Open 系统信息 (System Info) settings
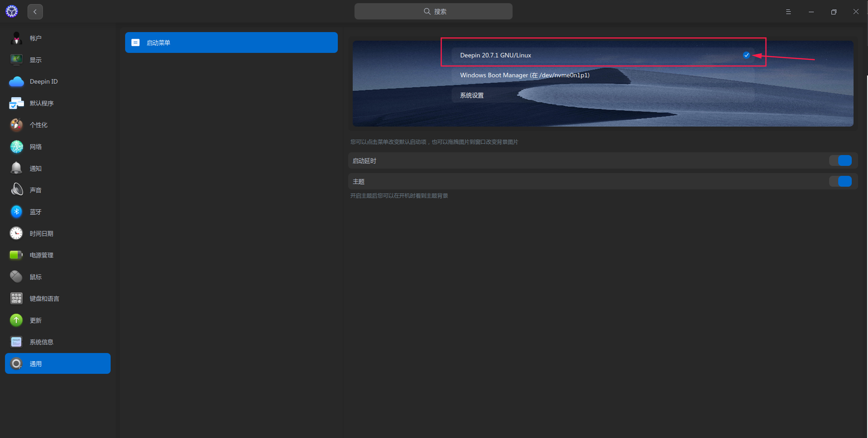The width and height of the screenshot is (868, 438). [x=16, y=342]
